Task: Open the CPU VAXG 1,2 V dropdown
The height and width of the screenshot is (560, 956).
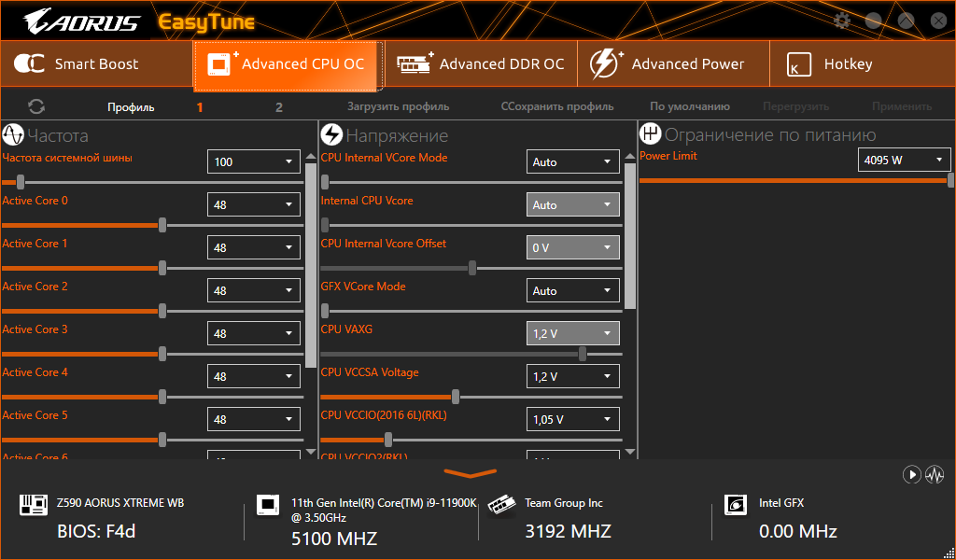Action: pos(573,333)
